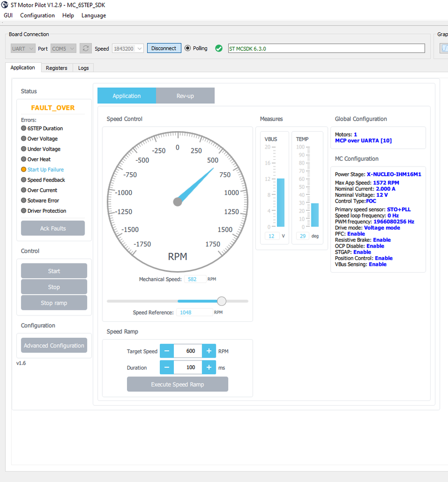Switch to the Rev-up tab
This screenshot has height=482, width=448.
pyautogui.click(x=185, y=96)
